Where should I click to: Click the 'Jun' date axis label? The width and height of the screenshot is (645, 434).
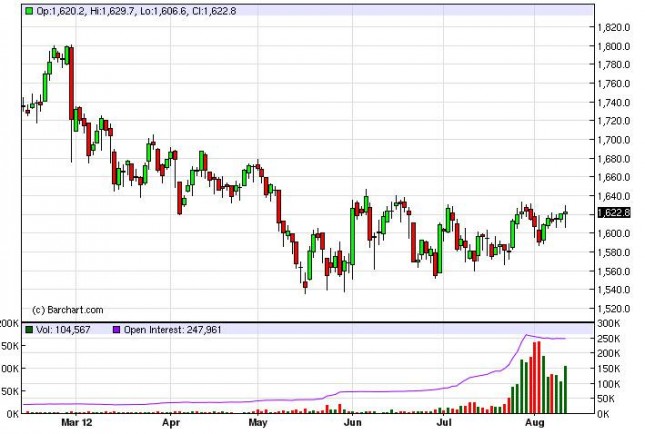point(353,422)
